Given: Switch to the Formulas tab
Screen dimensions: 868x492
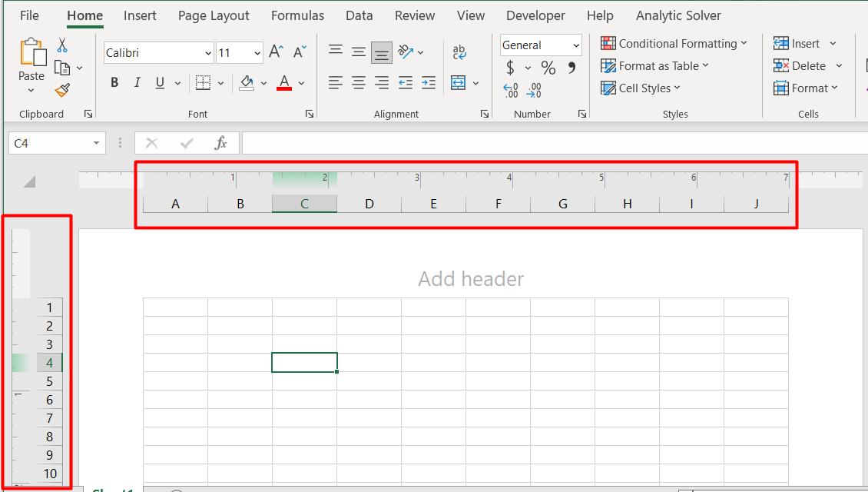Looking at the screenshot, I should tap(297, 15).
